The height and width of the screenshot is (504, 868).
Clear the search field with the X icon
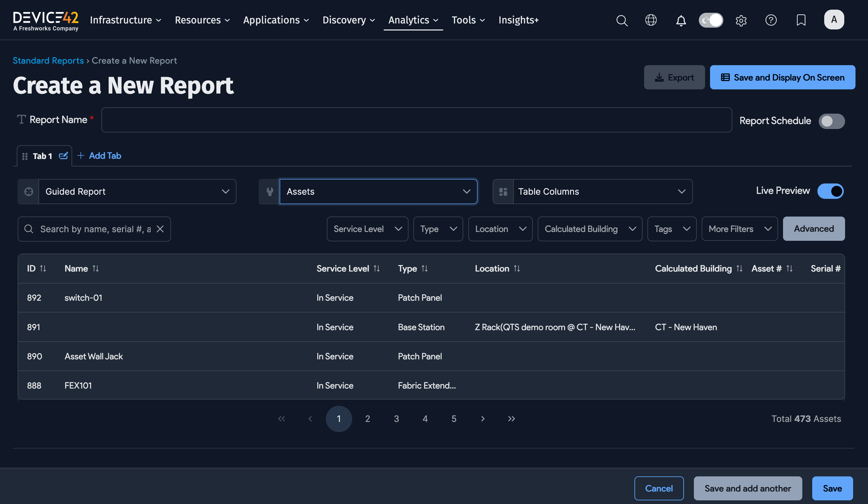[160, 229]
